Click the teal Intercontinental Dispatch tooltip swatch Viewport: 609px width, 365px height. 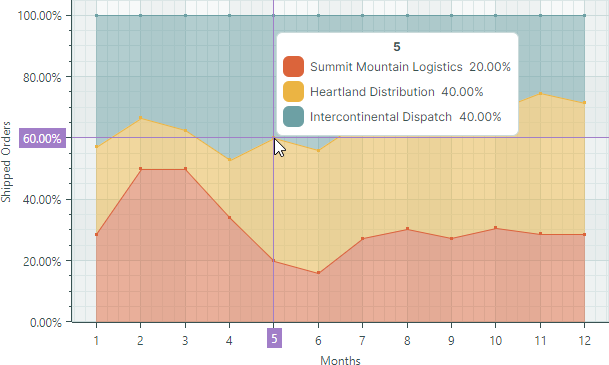click(293, 116)
